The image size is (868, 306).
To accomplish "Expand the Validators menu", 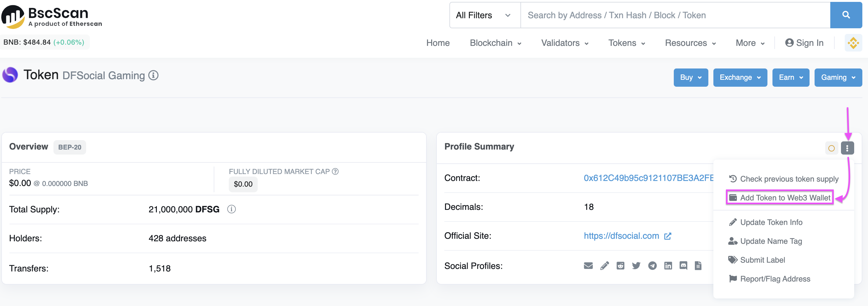I will [565, 43].
